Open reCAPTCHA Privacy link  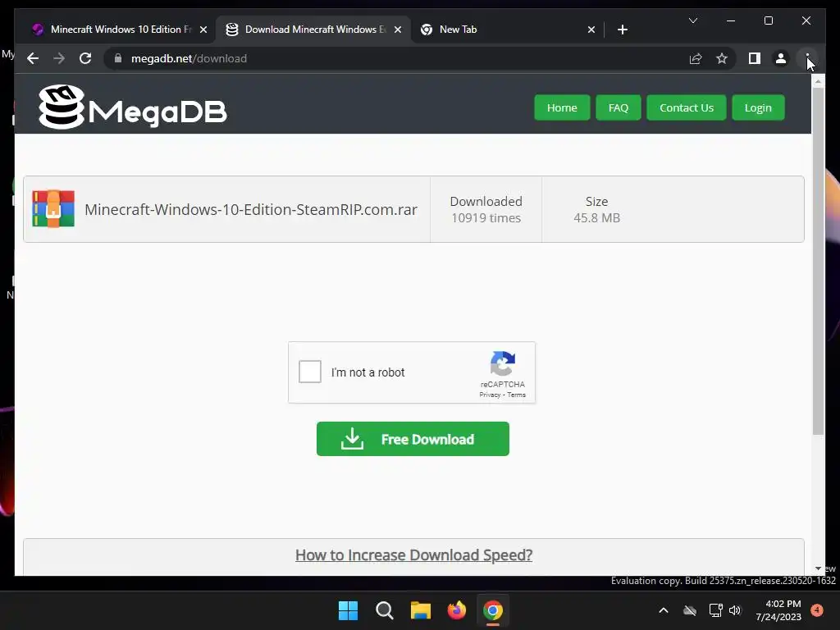pyautogui.click(x=490, y=395)
